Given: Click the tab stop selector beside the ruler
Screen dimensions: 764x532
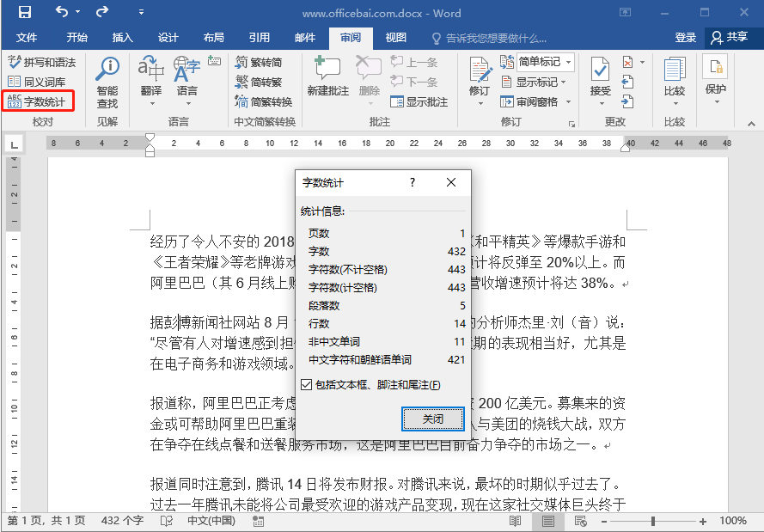Looking at the screenshot, I should click(15, 144).
